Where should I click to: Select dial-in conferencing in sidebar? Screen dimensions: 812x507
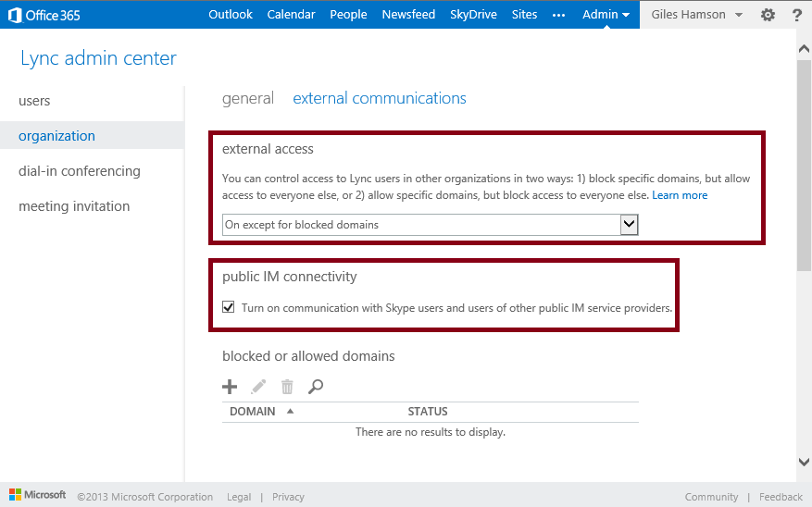click(80, 171)
